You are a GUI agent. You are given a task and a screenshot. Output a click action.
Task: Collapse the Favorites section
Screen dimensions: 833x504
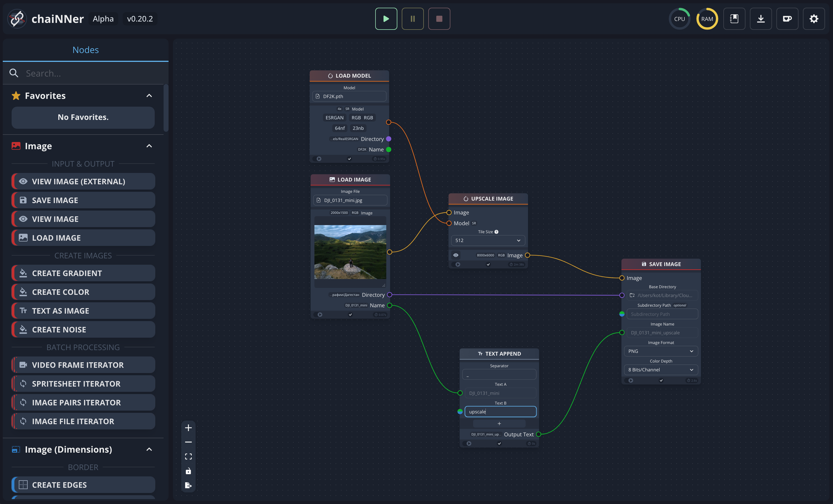[x=149, y=96]
